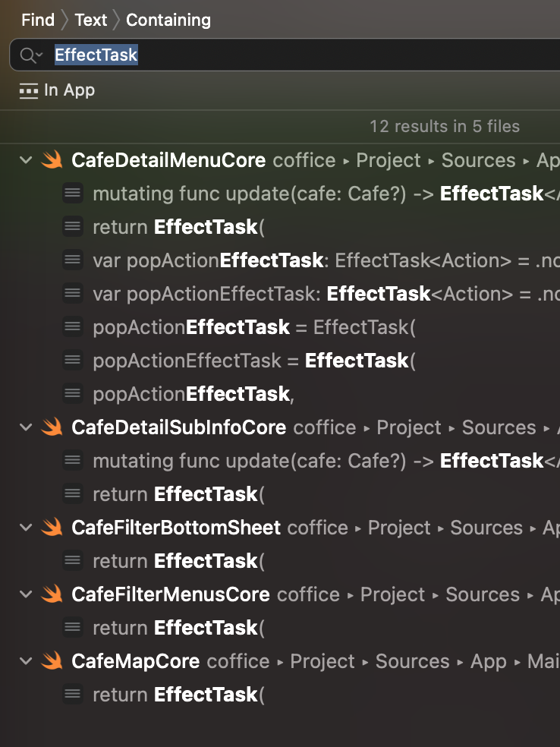The width and height of the screenshot is (560, 747).
Task: Click the Swift icon of CafeDetailMenuCore
Action: tap(52, 159)
